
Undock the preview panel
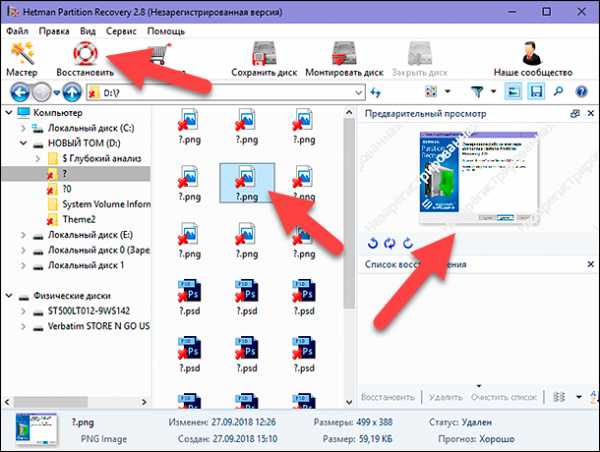click(x=575, y=113)
